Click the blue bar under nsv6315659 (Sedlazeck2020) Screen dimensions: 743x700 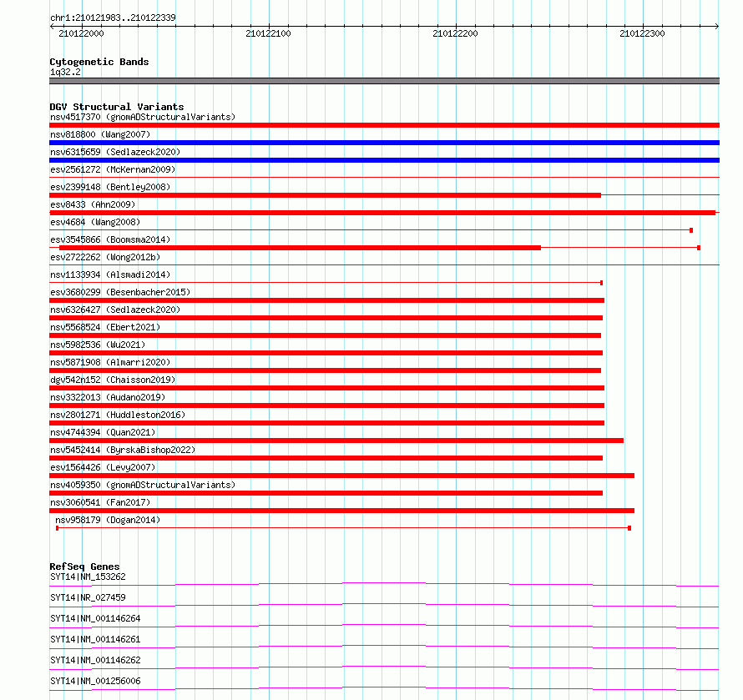pyautogui.click(x=384, y=160)
